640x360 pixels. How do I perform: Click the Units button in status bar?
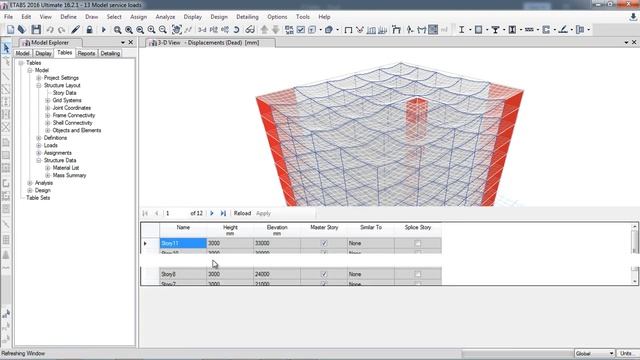[627, 353]
